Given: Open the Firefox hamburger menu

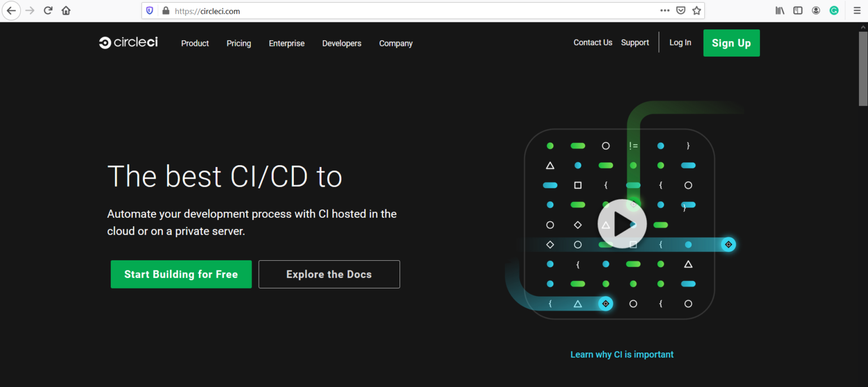Looking at the screenshot, I should pyautogui.click(x=857, y=11).
